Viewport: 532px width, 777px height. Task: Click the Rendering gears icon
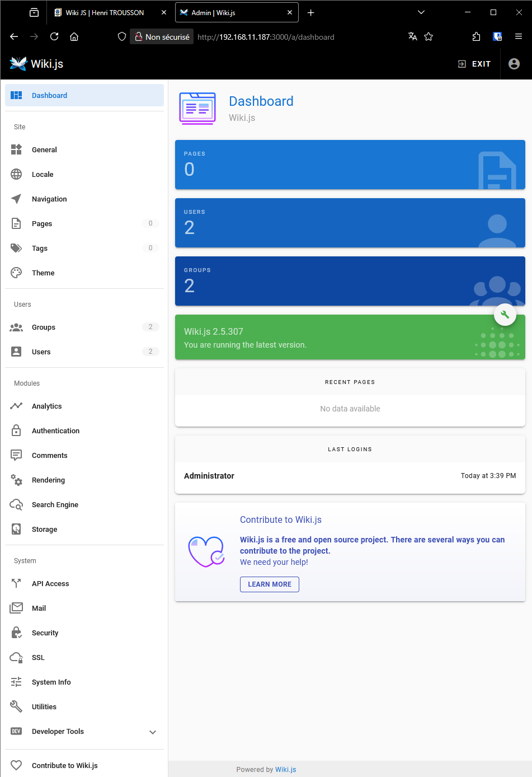[x=16, y=480]
